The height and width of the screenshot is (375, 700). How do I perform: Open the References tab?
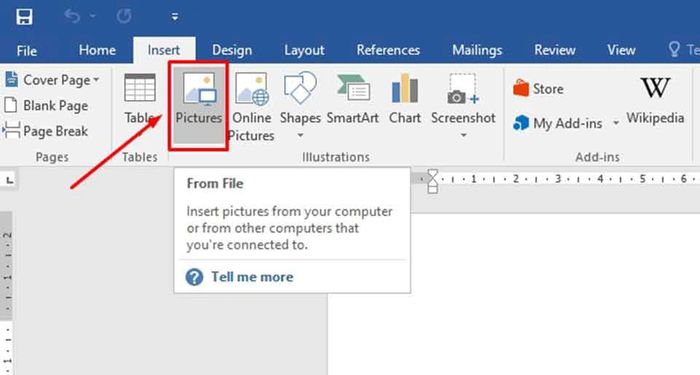pyautogui.click(x=388, y=50)
